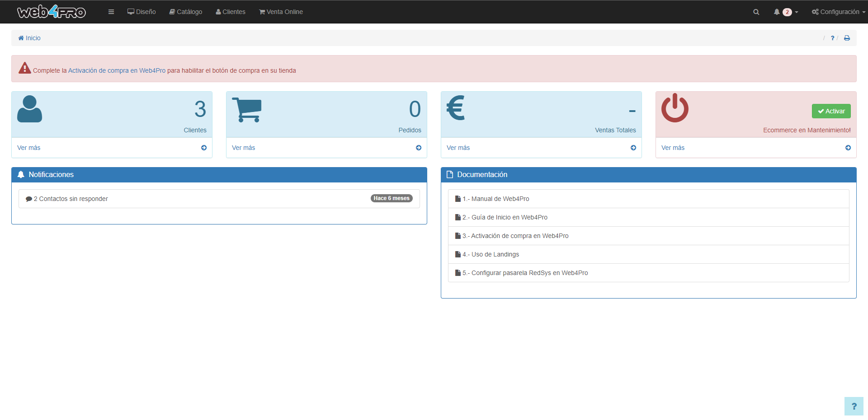Open the floating help button at bottom right
This screenshot has height=420, width=868.
pyautogui.click(x=854, y=406)
